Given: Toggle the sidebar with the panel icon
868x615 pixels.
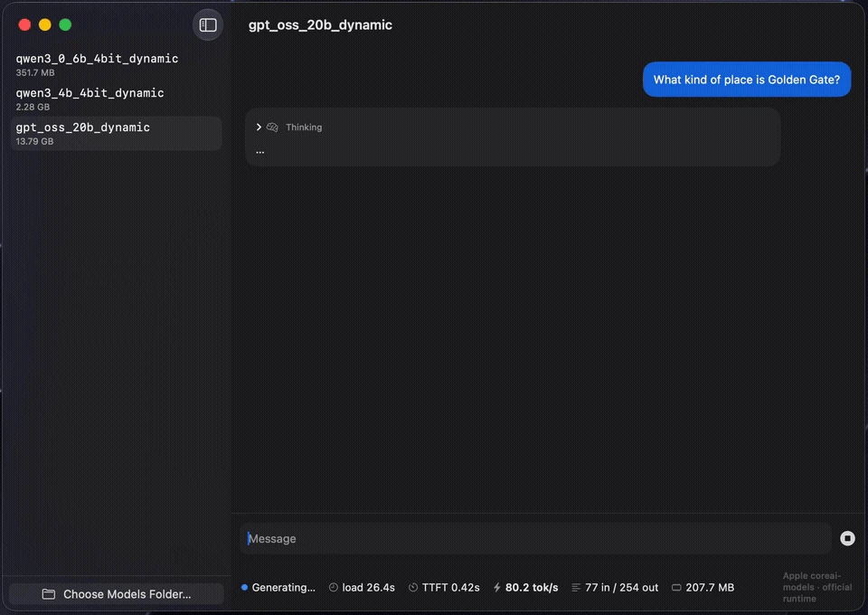Looking at the screenshot, I should click(x=208, y=25).
